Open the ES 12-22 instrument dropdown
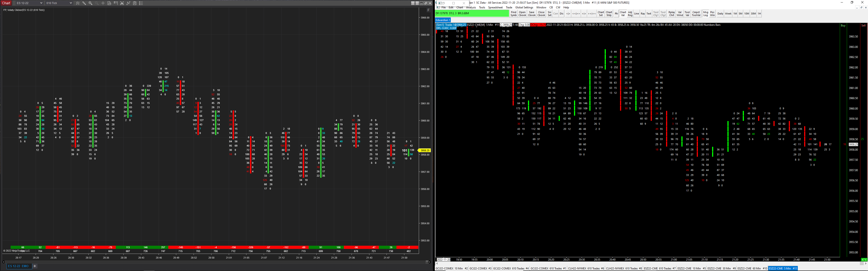The width and height of the screenshot is (868, 271). (x=29, y=3)
